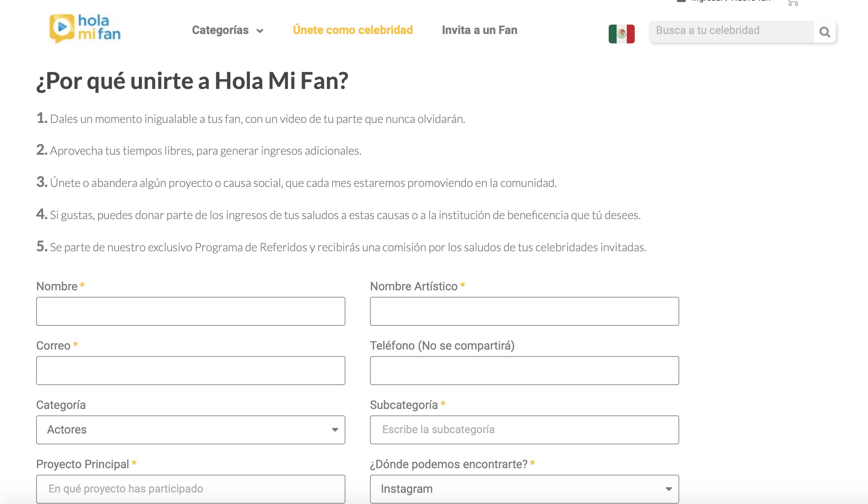Click the dropdown arrow beside Actores
This screenshot has width=868, height=504.
click(335, 430)
